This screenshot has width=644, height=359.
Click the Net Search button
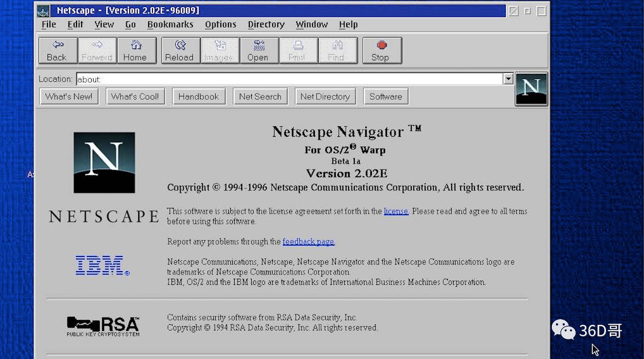260,96
